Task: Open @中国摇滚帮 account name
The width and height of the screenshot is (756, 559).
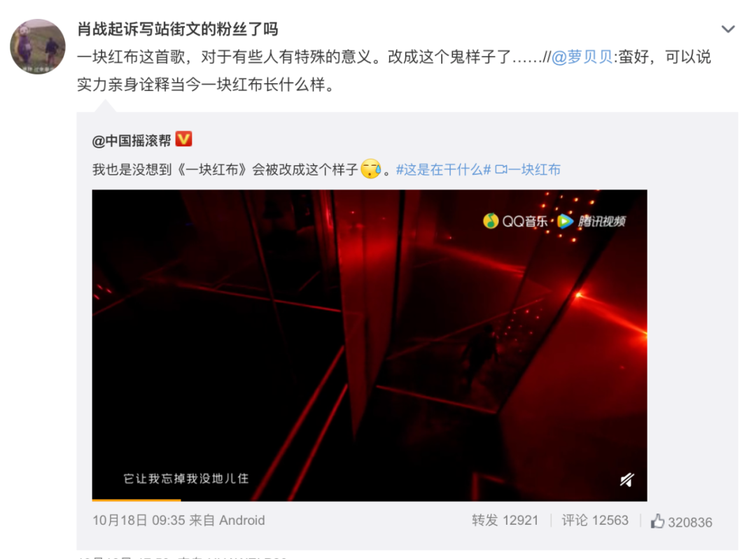Action: (132, 141)
